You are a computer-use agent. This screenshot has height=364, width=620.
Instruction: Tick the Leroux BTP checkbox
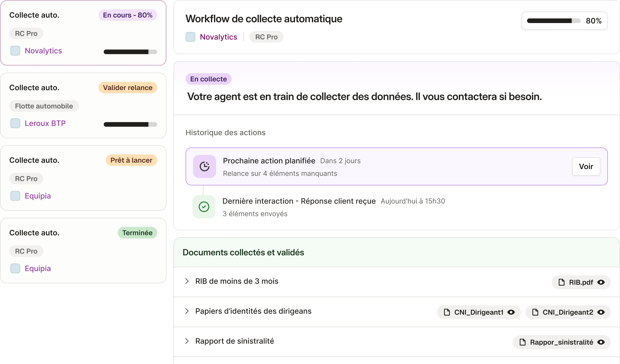coord(15,123)
